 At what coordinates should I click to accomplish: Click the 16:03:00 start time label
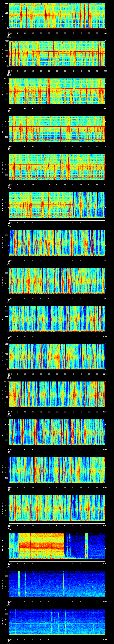9,109
